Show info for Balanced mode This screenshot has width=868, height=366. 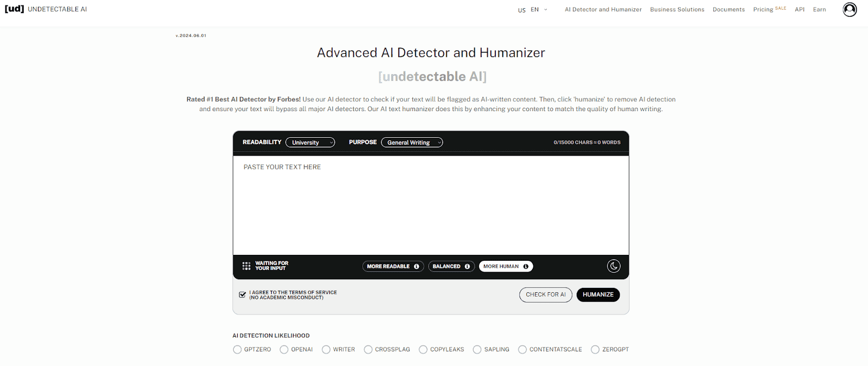(x=467, y=266)
